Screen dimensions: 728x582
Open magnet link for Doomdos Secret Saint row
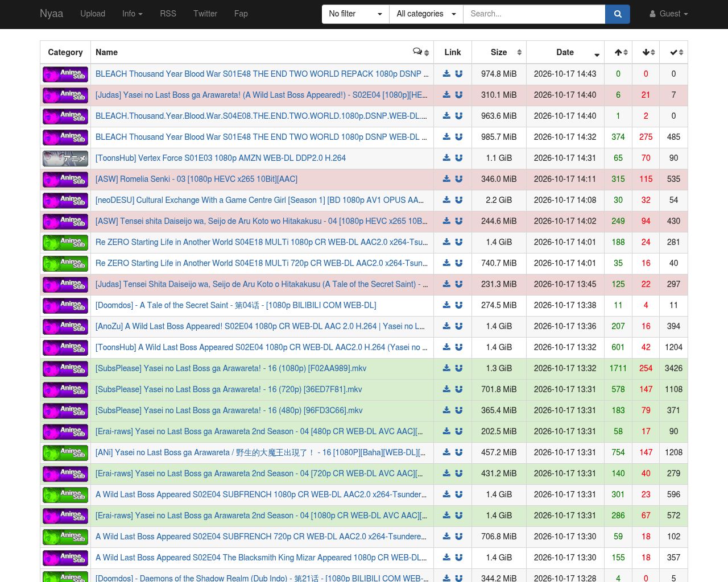459,305
